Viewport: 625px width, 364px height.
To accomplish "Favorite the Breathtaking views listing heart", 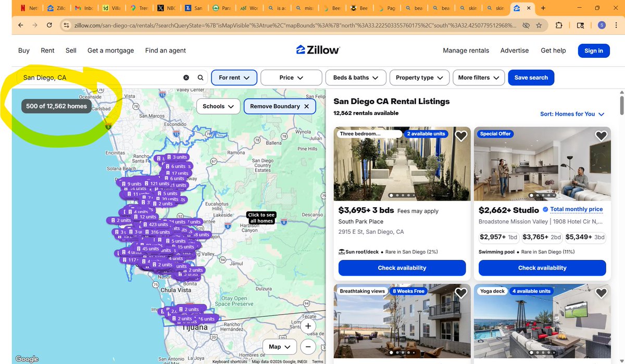I will pos(461,293).
